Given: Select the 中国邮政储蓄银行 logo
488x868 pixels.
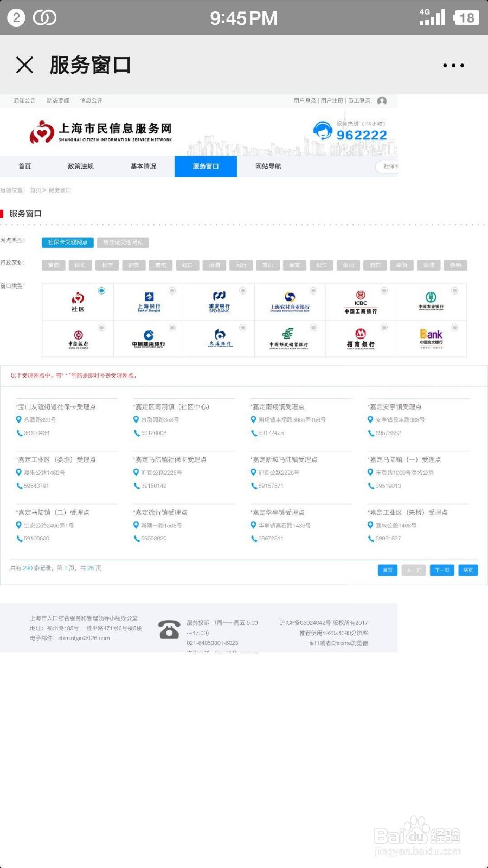Looking at the screenshot, I should click(x=288, y=339).
